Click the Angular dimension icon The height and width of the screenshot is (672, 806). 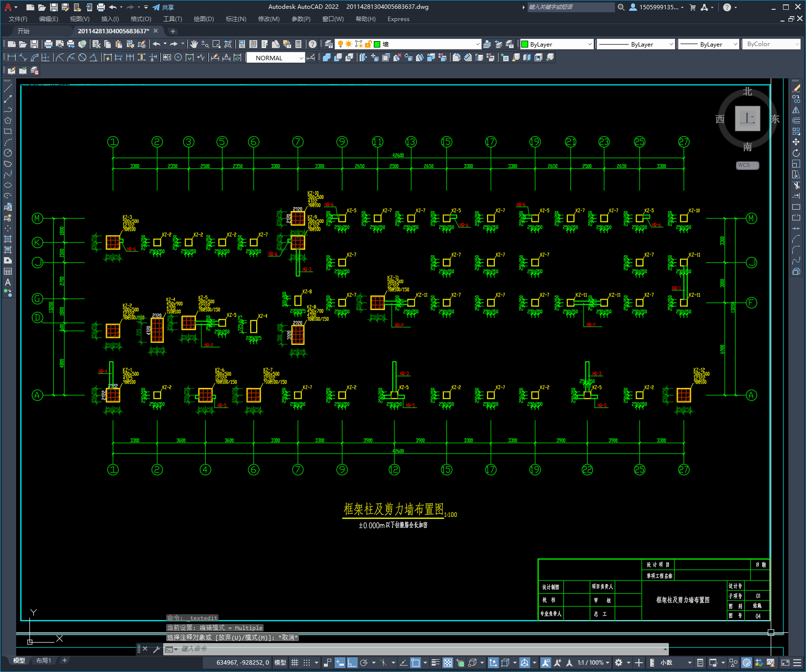(x=93, y=57)
